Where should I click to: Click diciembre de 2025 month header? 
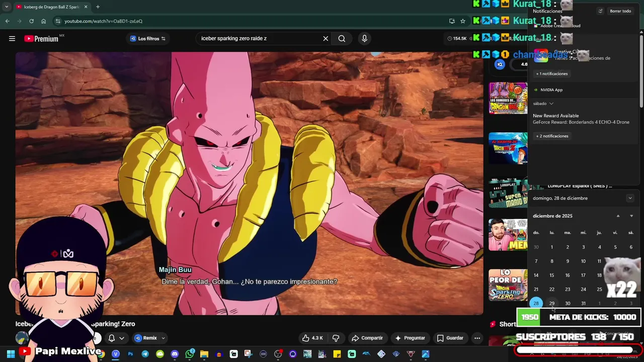[x=552, y=216]
